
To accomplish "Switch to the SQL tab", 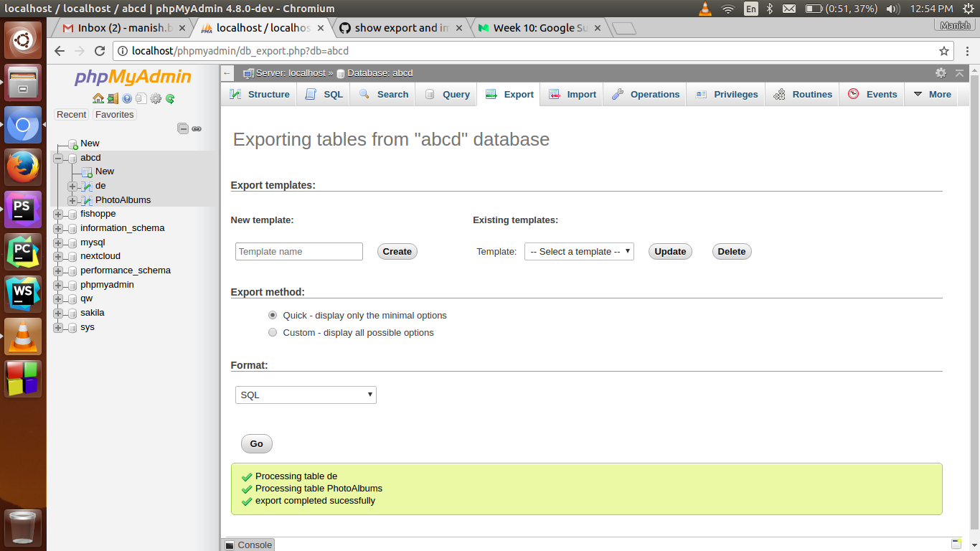I will coord(324,95).
